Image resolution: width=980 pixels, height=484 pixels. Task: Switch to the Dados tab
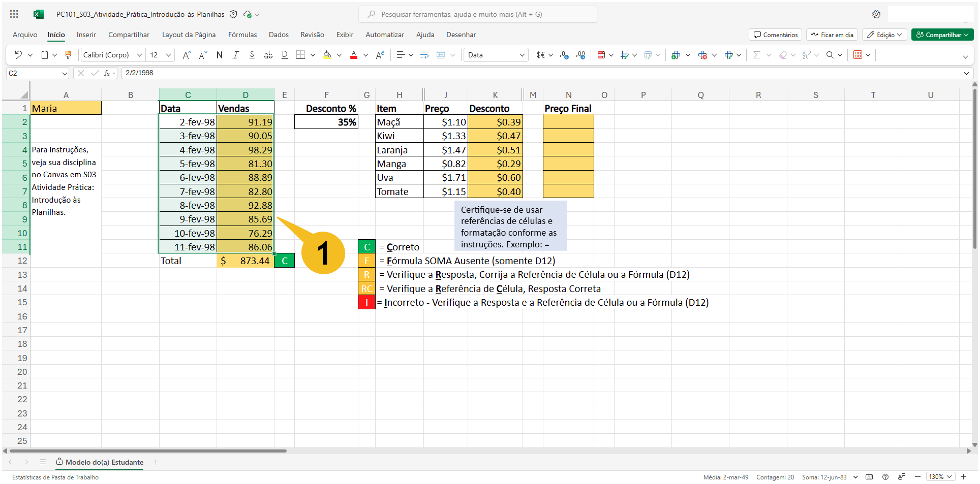(x=279, y=35)
